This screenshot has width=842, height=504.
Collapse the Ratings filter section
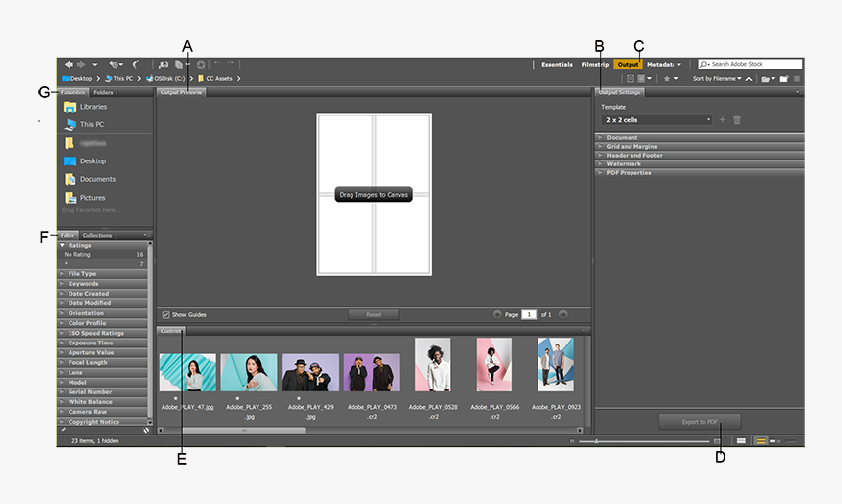[x=62, y=245]
